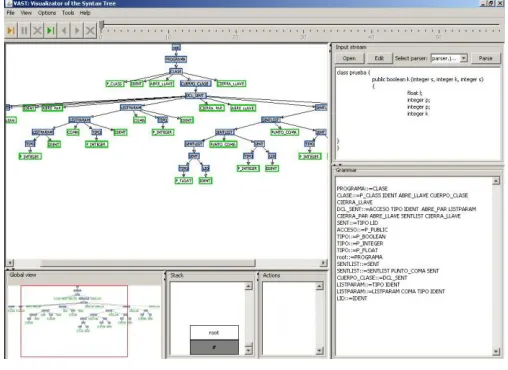508x370 pixels.
Task: Open the Tools menu
Action: 68,13
